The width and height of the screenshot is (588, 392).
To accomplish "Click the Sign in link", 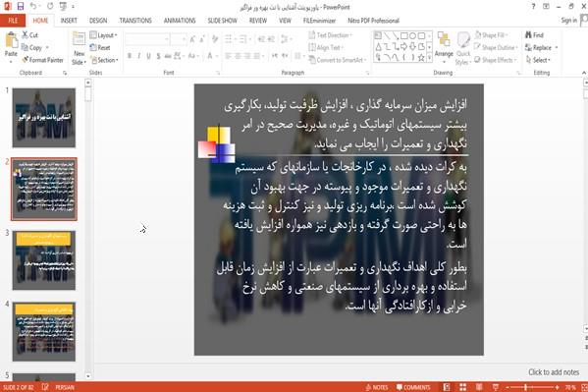I will [569, 21].
